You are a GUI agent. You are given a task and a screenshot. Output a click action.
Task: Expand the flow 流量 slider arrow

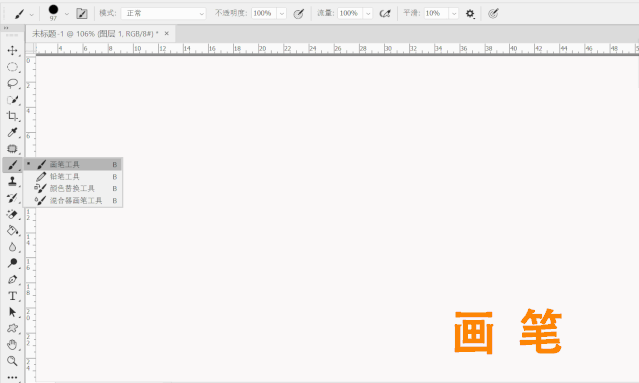pyautogui.click(x=368, y=13)
